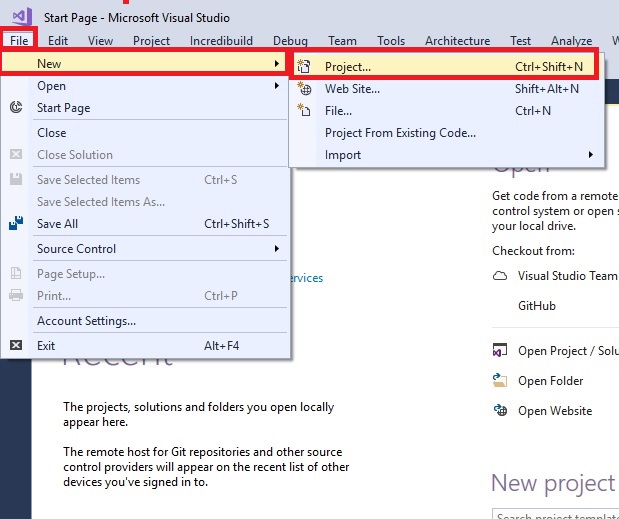Screen dimensions: 619x519
Task: Select Start Page in File menu
Action: [144, 107]
